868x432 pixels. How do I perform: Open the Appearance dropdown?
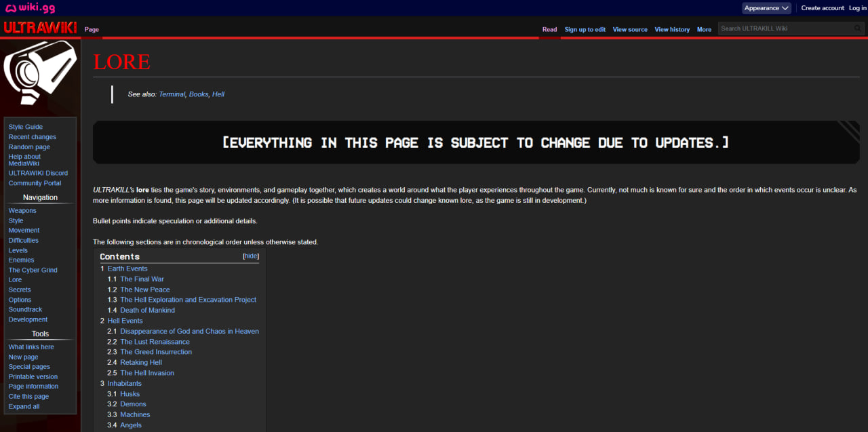[766, 8]
